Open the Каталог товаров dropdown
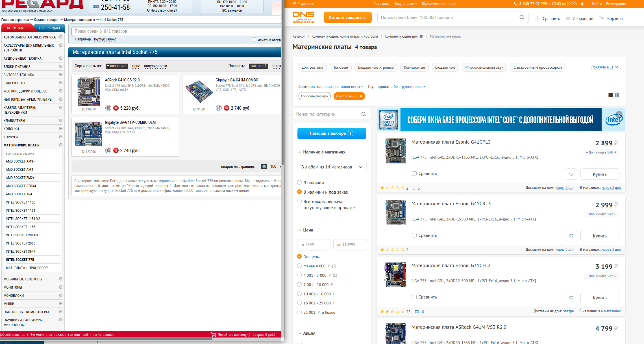Screen dimensions: 644x344 347,18
